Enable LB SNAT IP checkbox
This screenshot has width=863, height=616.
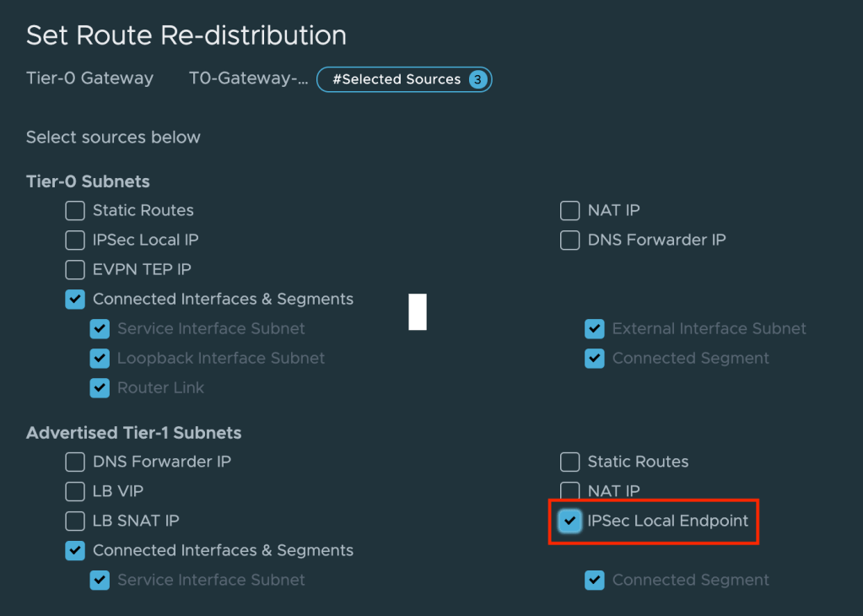(x=75, y=521)
